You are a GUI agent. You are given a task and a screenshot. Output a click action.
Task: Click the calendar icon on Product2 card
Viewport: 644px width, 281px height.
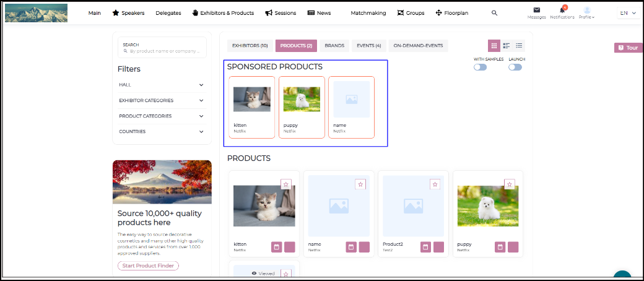point(425,247)
